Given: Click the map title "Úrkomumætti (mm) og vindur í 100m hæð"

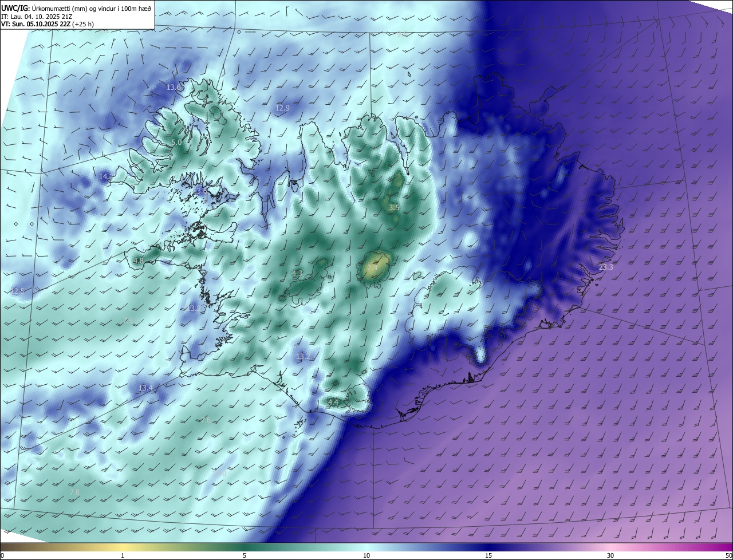Looking at the screenshot, I should [92, 8].
